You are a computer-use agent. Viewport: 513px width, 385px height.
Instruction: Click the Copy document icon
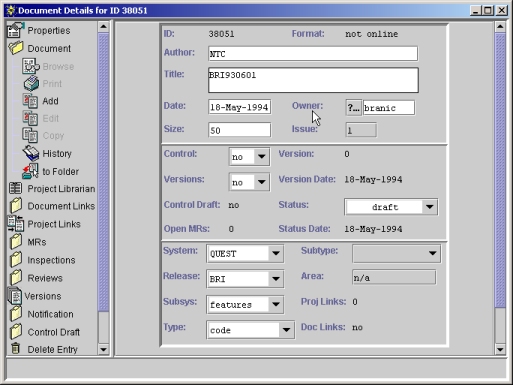tap(30, 135)
